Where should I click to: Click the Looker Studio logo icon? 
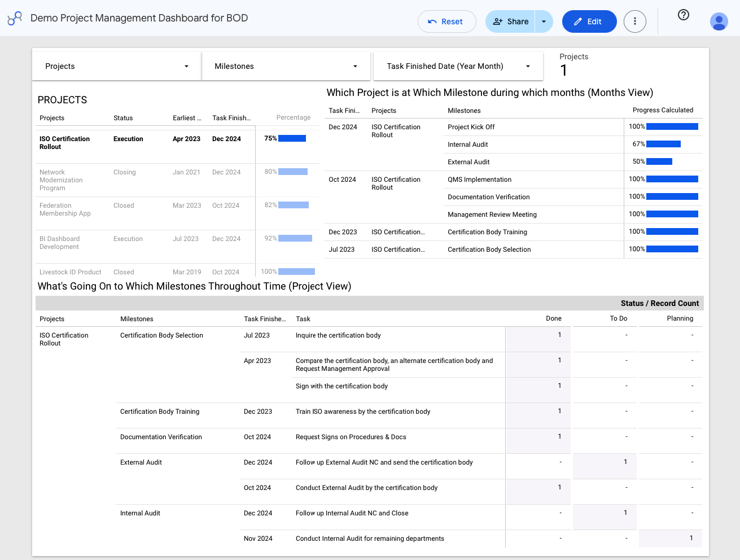click(15, 19)
